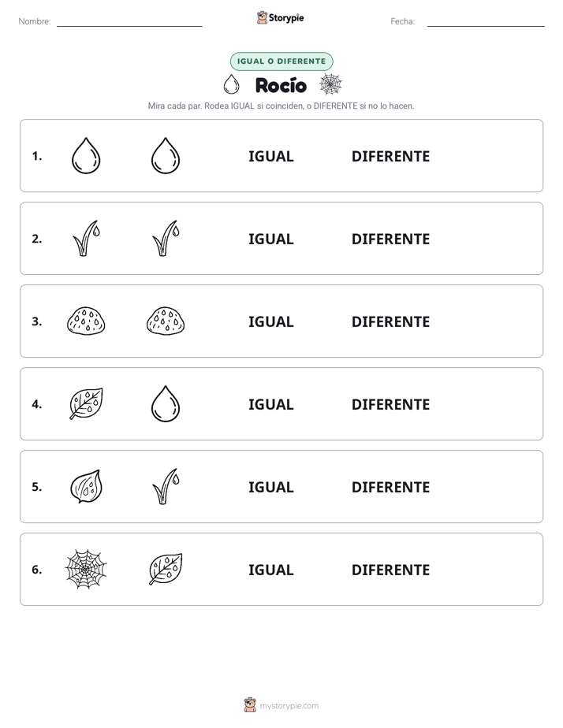Select the first water drop in row 1
This screenshot has height=728, width=563.
[x=86, y=155]
